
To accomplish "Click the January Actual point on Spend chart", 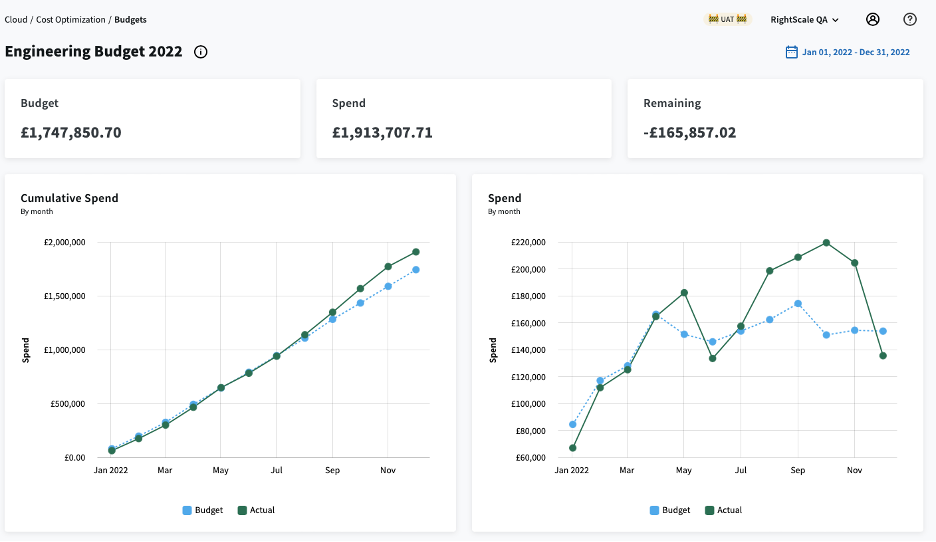I will pyautogui.click(x=572, y=447).
